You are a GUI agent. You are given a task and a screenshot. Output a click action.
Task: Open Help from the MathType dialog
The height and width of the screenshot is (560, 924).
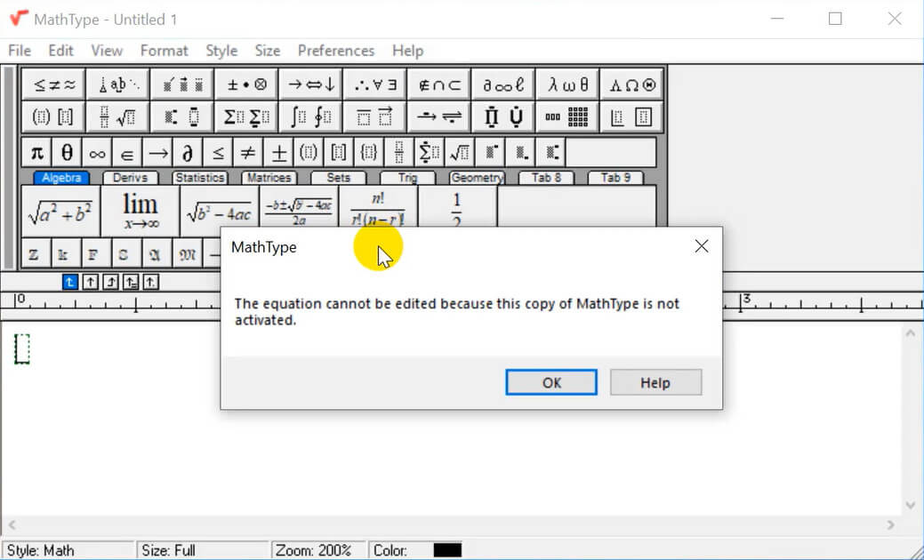655,382
